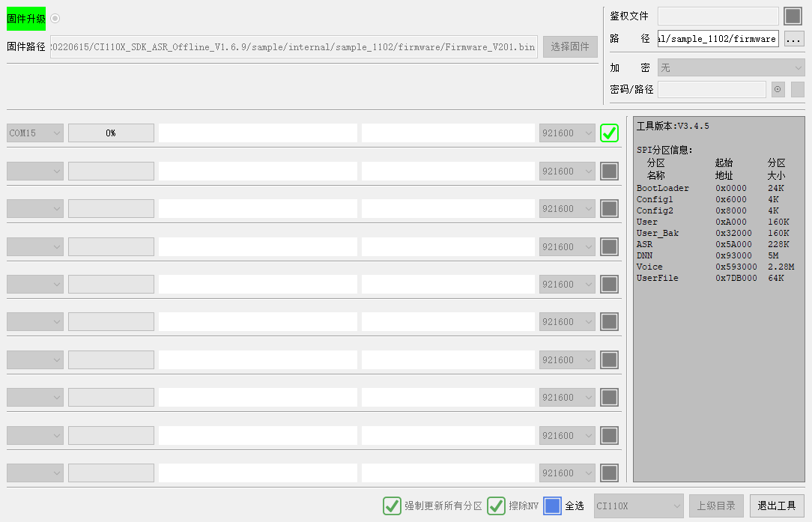Click the first status field on COM15 row
Image resolution: width=812 pixels, height=522 pixels.
258,133
